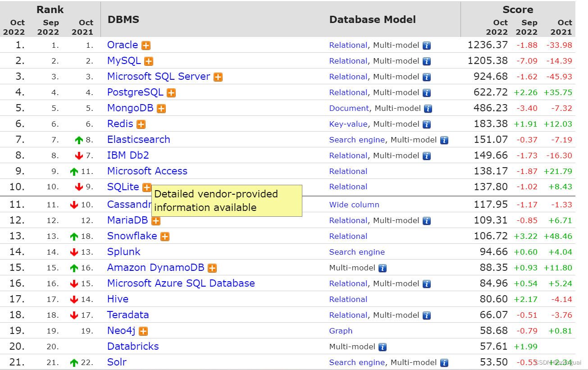This screenshot has width=588, height=370.
Task: Expand vendor details for Oracle
Action: click(146, 45)
